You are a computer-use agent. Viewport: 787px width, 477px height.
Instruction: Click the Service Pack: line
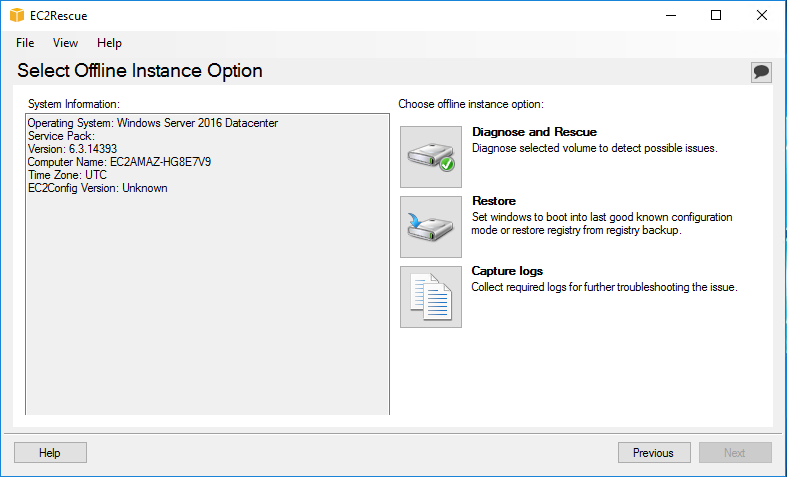tap(61, 136)
